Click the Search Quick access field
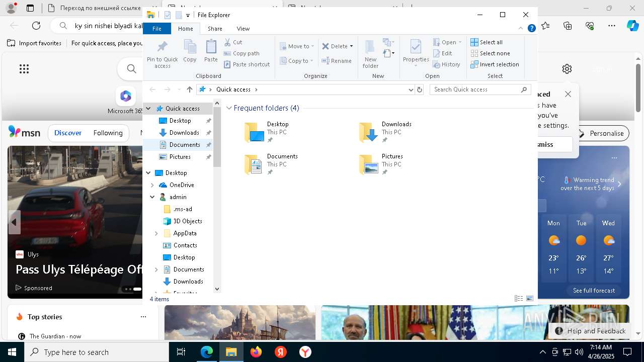The image size is (644, 362). tap(480, 89)
